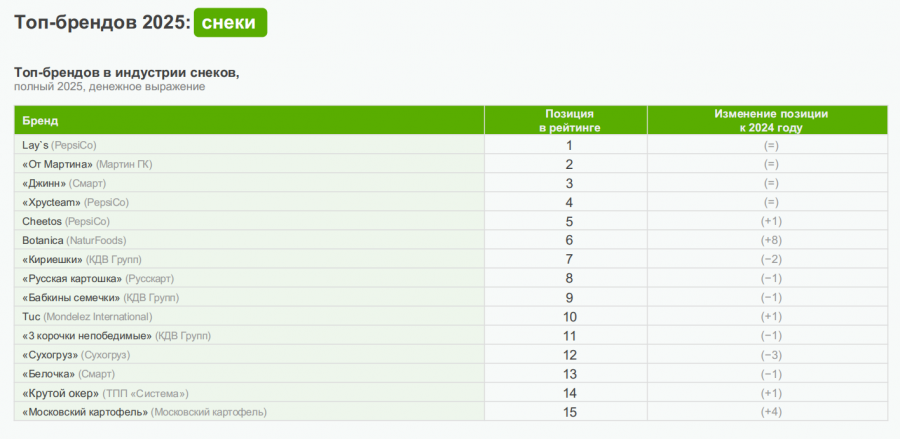This screenshot has width=900, height=439.
Task: Select the Lay's (PepsiCo) brand row
Action: click(x=59, y=145)
